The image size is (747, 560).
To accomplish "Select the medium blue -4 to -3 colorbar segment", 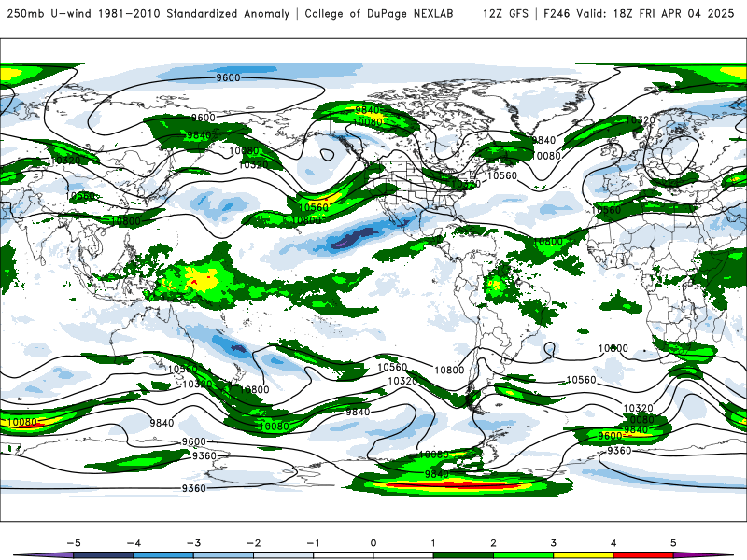I will (x=163, y=555).
